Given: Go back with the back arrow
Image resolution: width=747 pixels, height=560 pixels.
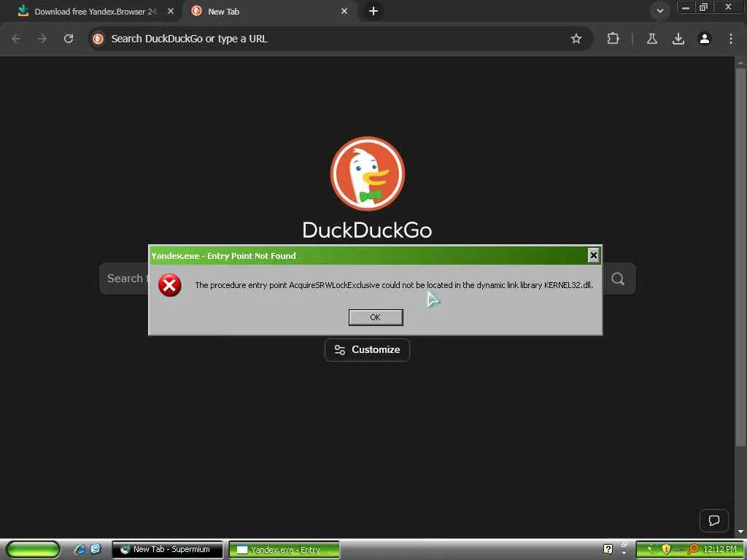Looking at the screenshot, I should [x=16, y=39].
